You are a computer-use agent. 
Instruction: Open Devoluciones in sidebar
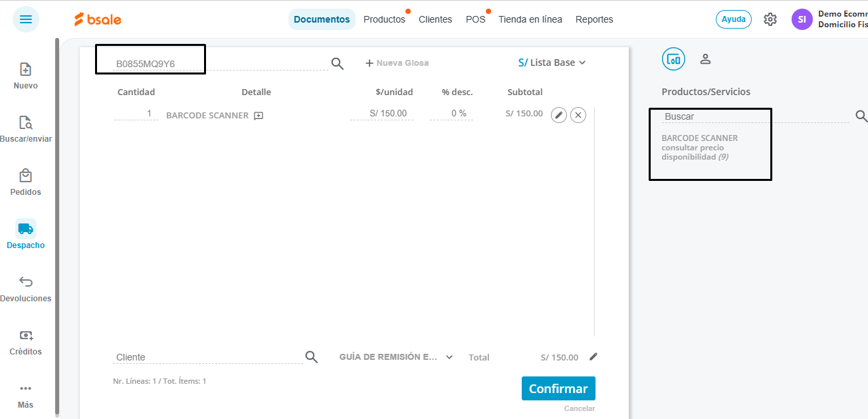click(26, 289)
